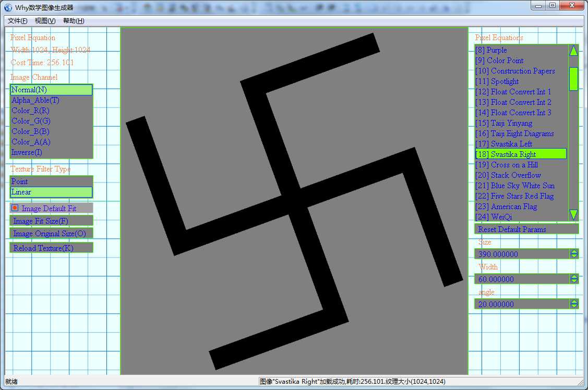Click the angle value field
Viewport: 588px width, 390px height.
pos(522,304)
